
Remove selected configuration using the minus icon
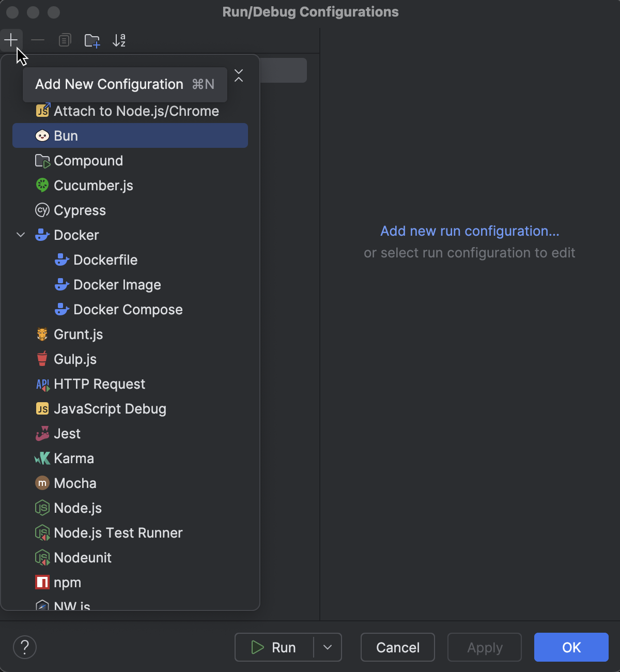[x=37, y=40]
